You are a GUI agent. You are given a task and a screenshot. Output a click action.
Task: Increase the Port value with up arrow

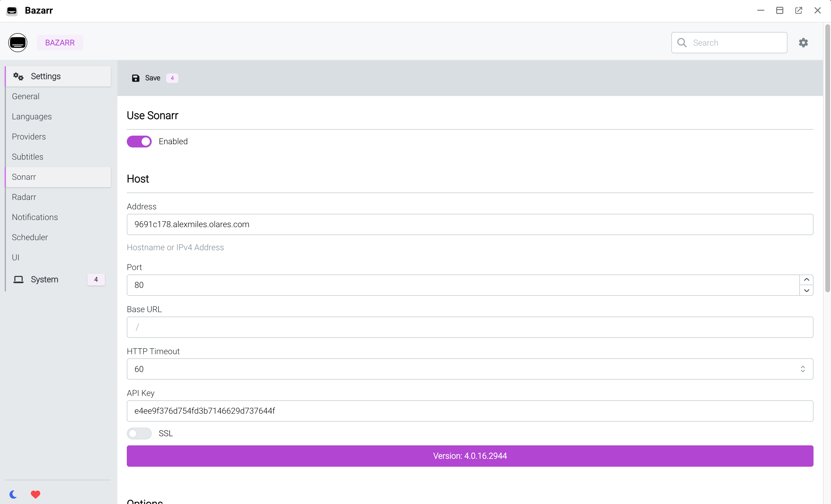click(x=806, y=280)
